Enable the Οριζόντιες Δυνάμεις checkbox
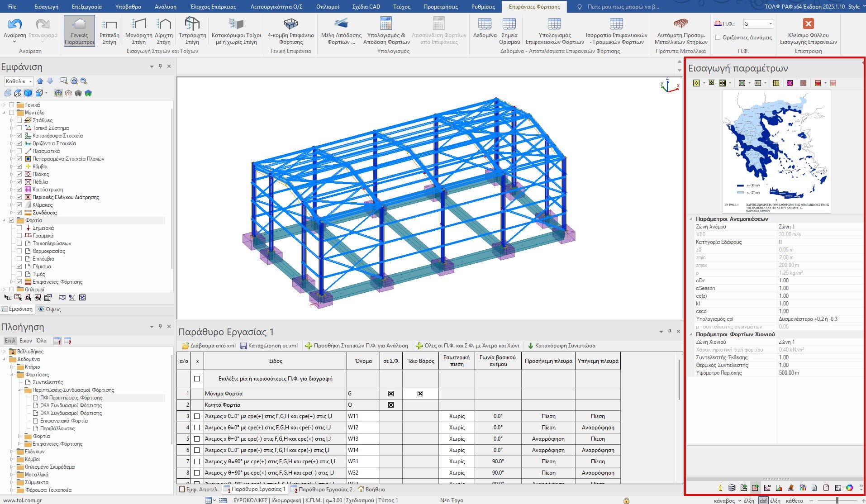The height and width of the screenshot is (504, 866). [718, 38]
